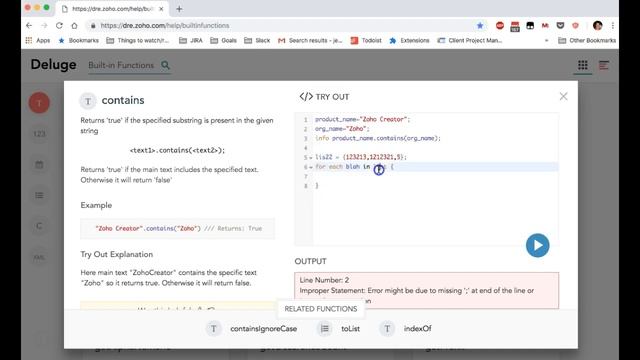
Task: Click the Example code snippet
Action: point(178,229)
